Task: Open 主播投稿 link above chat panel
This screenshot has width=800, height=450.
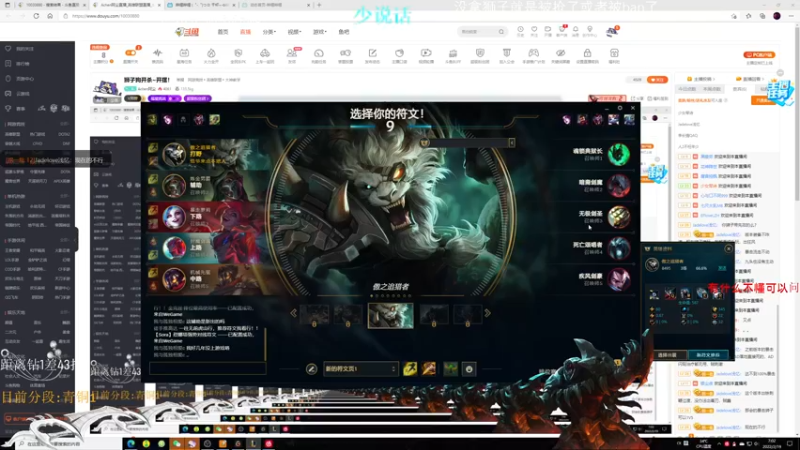Action: tap(702, 79)
